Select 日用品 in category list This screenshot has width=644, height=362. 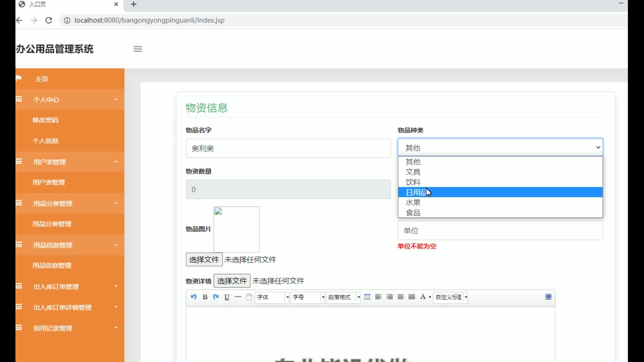point(416,192)
